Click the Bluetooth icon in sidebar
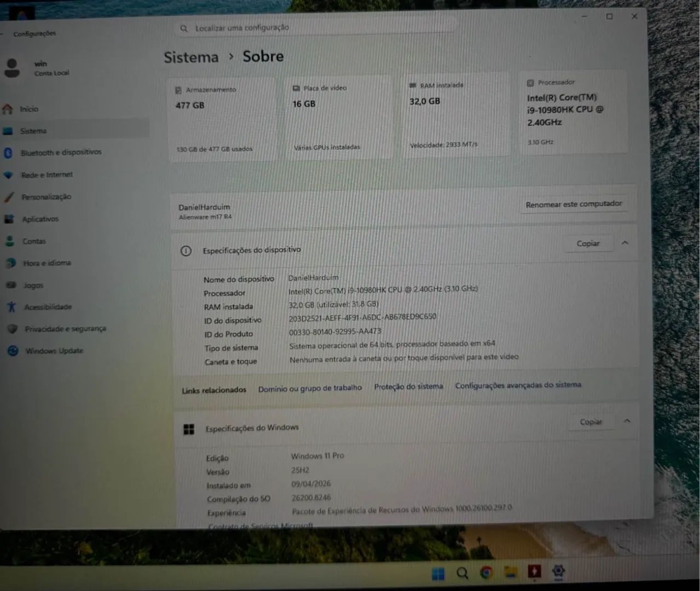Image resolution: width=700 pixels, height=591 pixels. click(x=8, y=153)
